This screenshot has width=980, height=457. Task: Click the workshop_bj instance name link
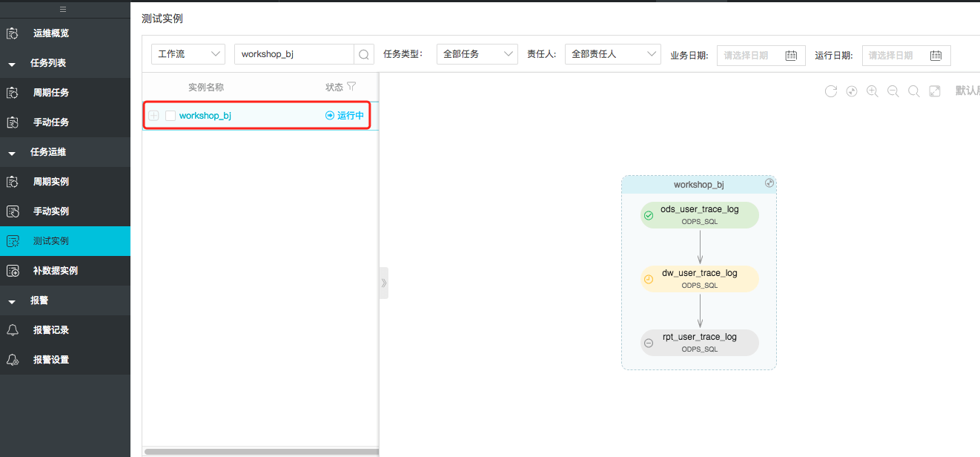click(x=205, y=116)
